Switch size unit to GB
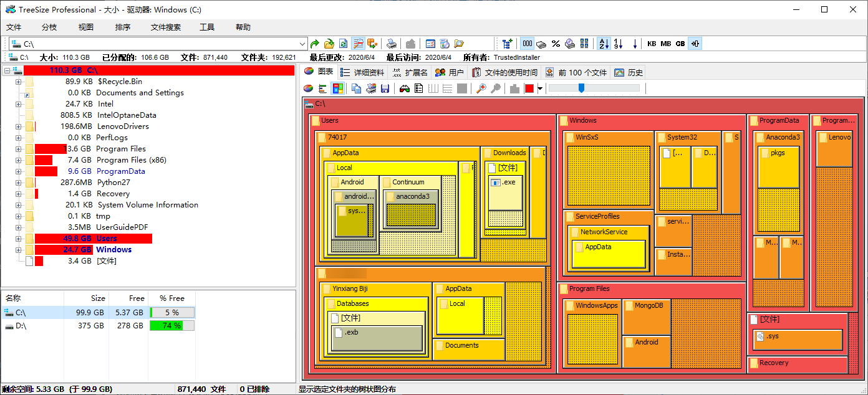 point(680,44)
